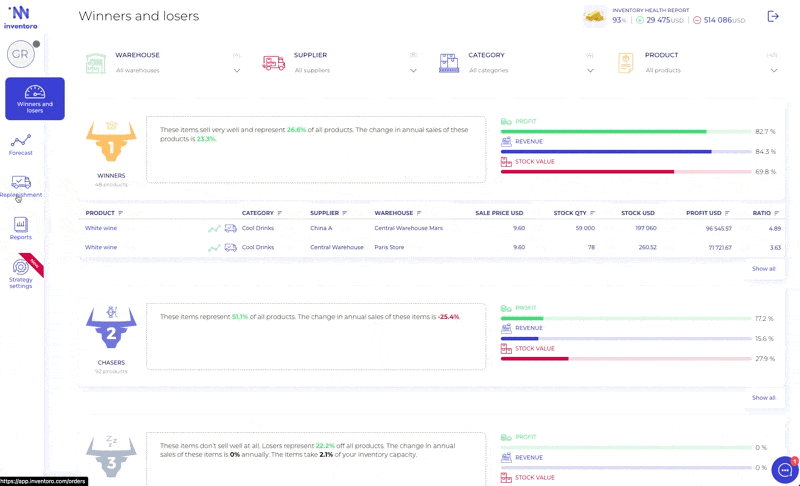The width and height of the screenshot is (800, 486).
Task: Open the Forecast sidebar section
Action: click(21, 145)
